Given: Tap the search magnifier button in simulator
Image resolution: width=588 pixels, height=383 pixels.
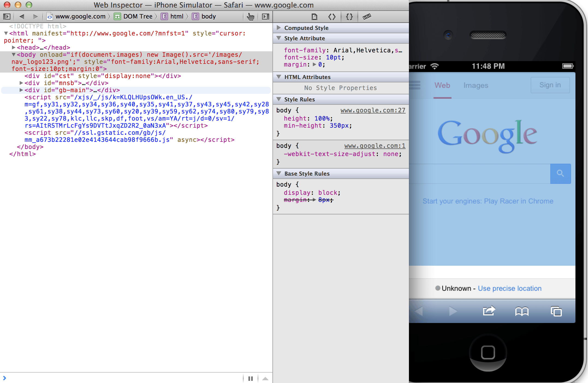Looking at the screenshot, I should (560, 173).
